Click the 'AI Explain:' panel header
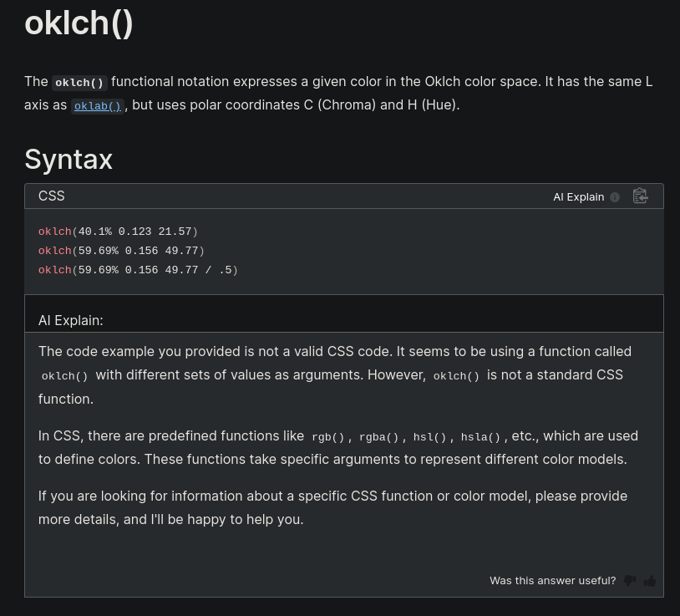This screenshot has height=616, width=680. click(71, 320)
